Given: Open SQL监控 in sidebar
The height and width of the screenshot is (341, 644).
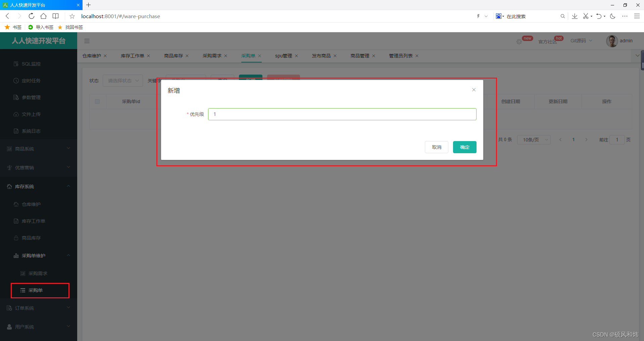Looking at the screenshot, I should pyautogui.click(x=39, y=64).
